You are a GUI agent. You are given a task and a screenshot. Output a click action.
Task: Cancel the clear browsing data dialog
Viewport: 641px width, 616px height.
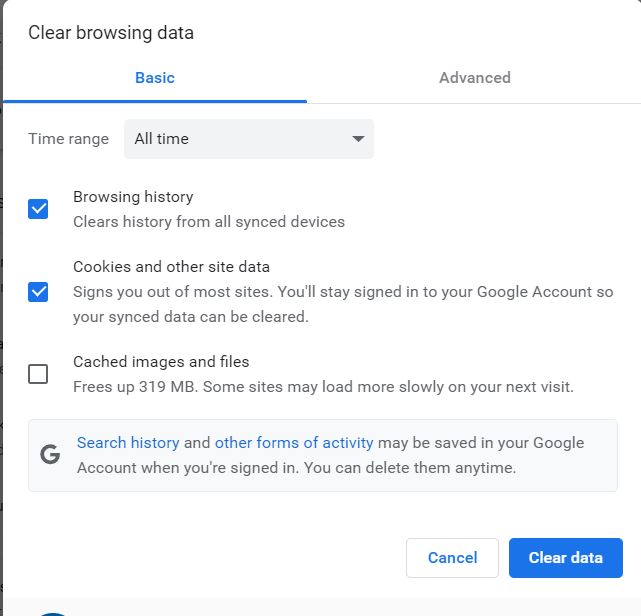coord(452,558)
